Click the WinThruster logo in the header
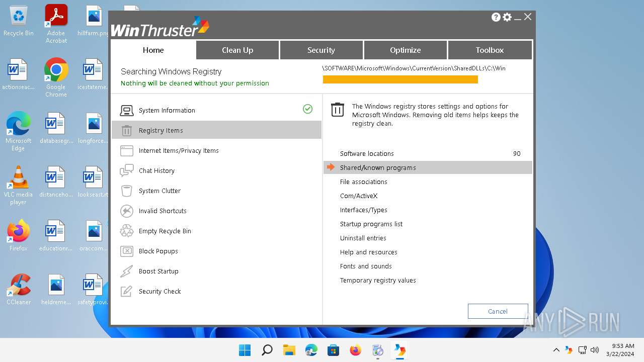Viewport: 644px width, 362px height. pos(159,27)
